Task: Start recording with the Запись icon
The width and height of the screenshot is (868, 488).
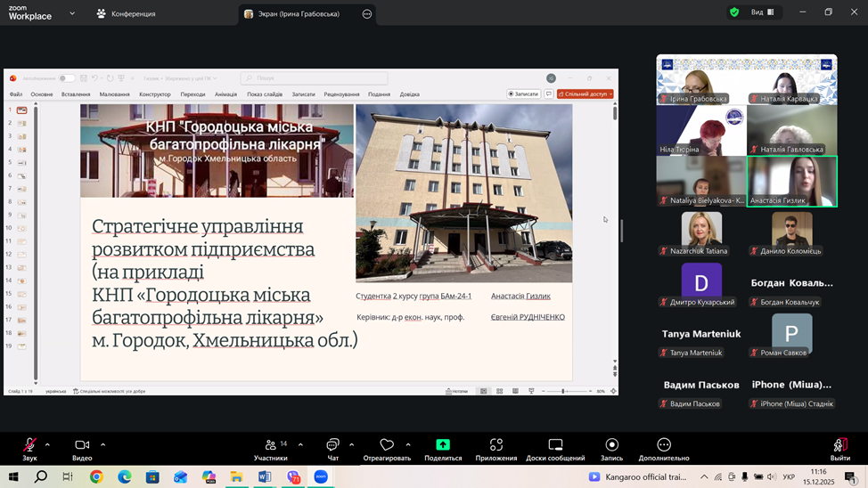Action: [x=611, y=445]
